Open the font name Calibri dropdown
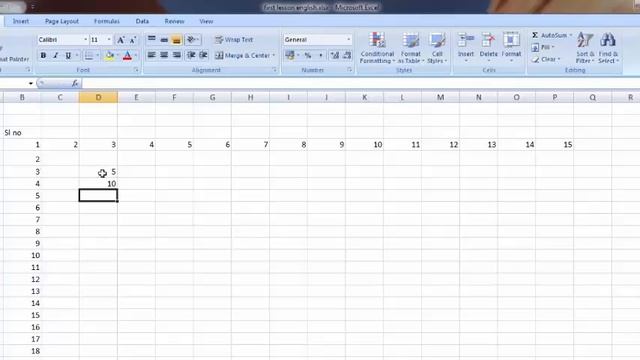Screen dimensions: 640x360 click(x=85, y=40)
